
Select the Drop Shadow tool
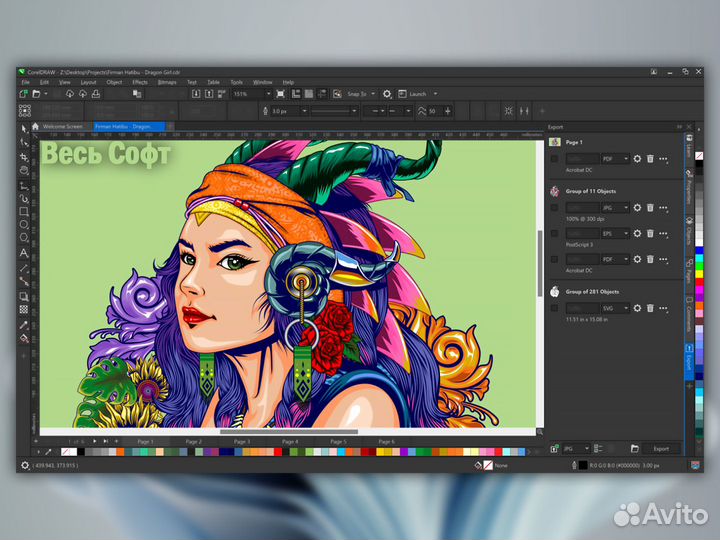(x=24, y=296)
